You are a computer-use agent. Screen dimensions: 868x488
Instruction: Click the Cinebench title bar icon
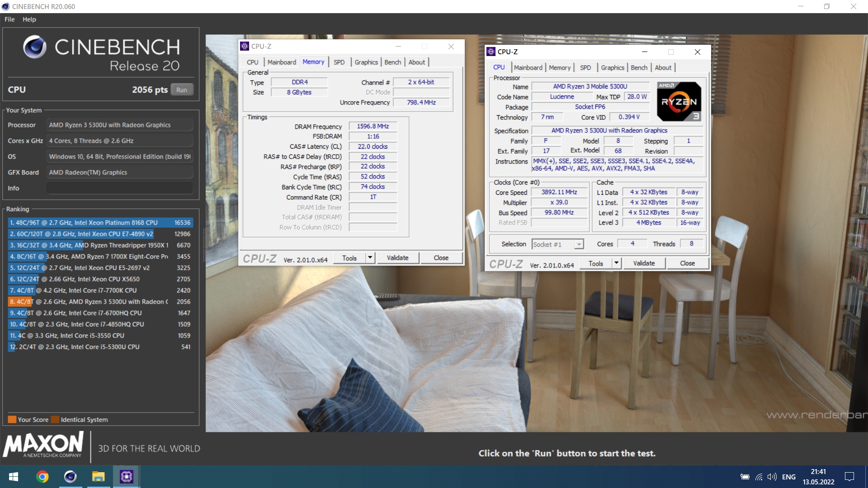(5, 6)
